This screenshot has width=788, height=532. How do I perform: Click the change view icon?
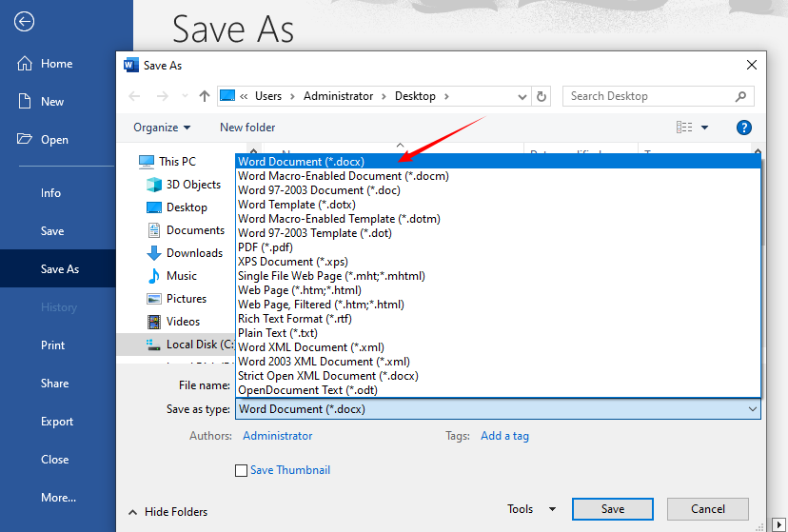tap(684, 128)
